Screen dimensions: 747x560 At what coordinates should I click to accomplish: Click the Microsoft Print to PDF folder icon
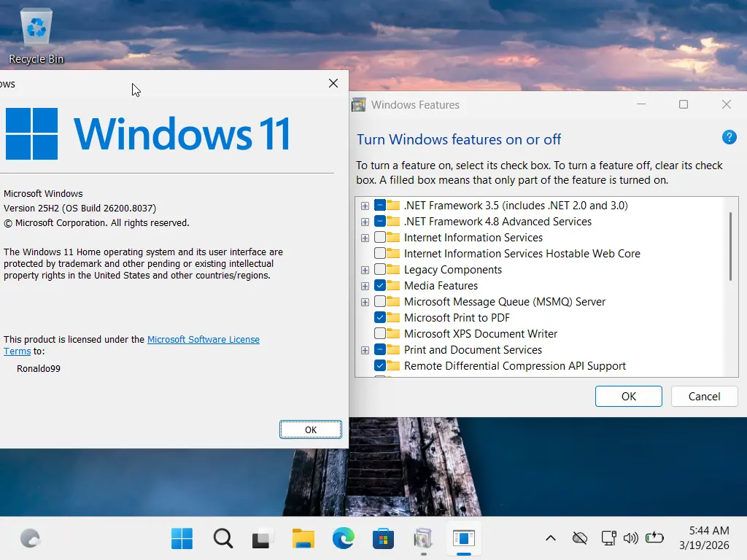pyautogui.click(x=393, y=317)
